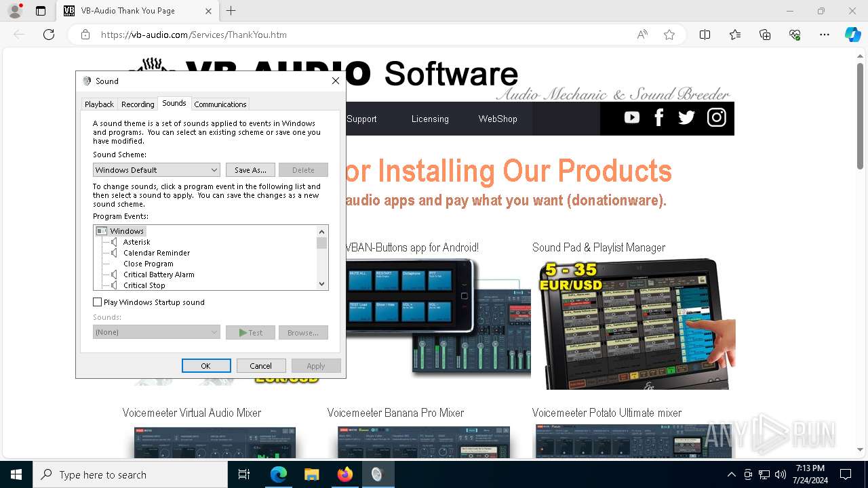Switch to the Sounds tab
The image size is (868, 488).
tap(174, 103)
